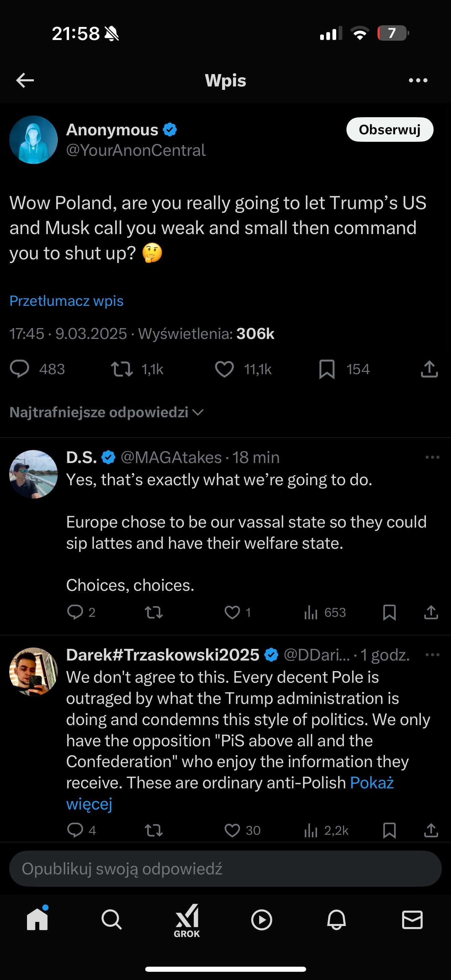
Task: Repost the Anonymous post
Action: pos(122,369)
